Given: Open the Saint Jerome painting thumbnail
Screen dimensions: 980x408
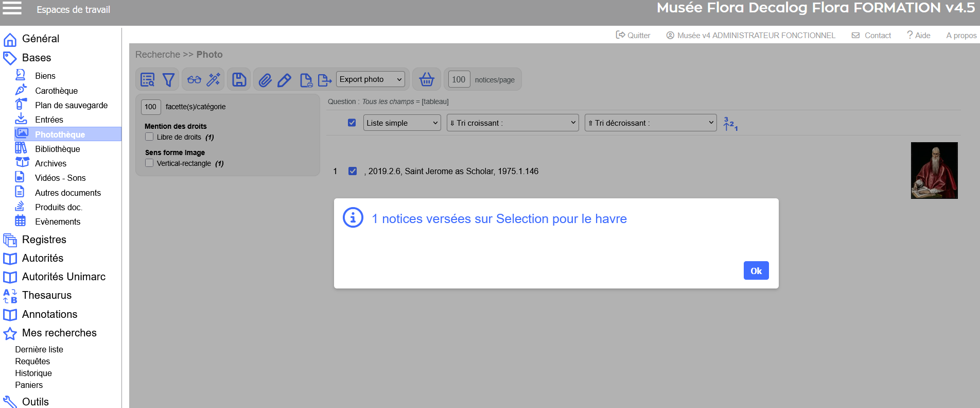Looking at the screenshot, I should click(934, 171).
